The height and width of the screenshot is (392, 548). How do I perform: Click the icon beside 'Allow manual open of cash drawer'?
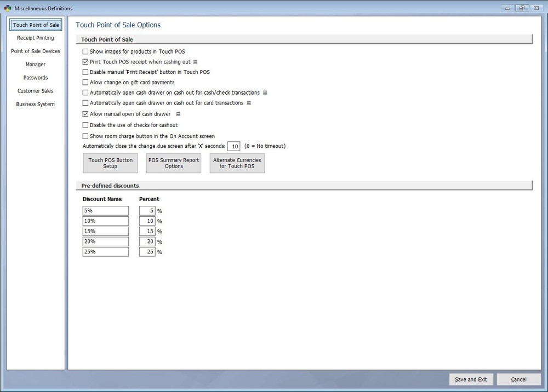click(x=178, y=114)
